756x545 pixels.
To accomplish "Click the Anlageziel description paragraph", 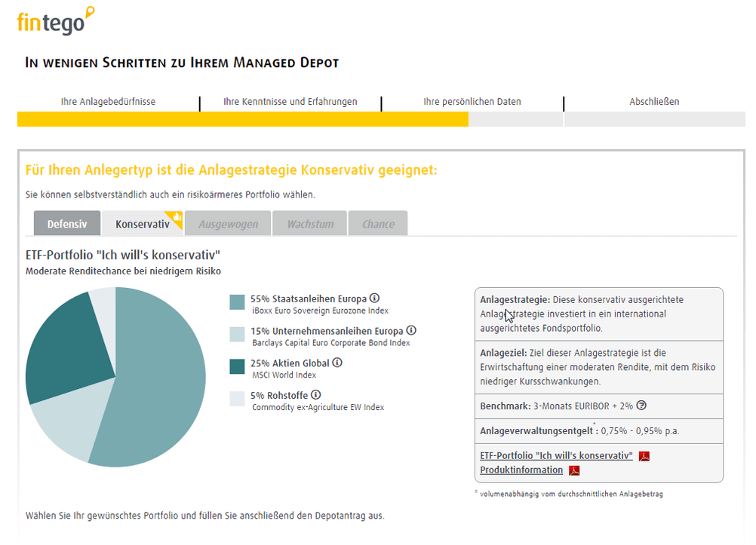I will point(598,366).
